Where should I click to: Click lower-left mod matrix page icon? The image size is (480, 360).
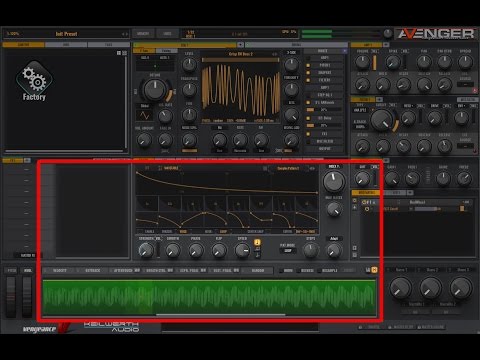(x=355, y=248)
